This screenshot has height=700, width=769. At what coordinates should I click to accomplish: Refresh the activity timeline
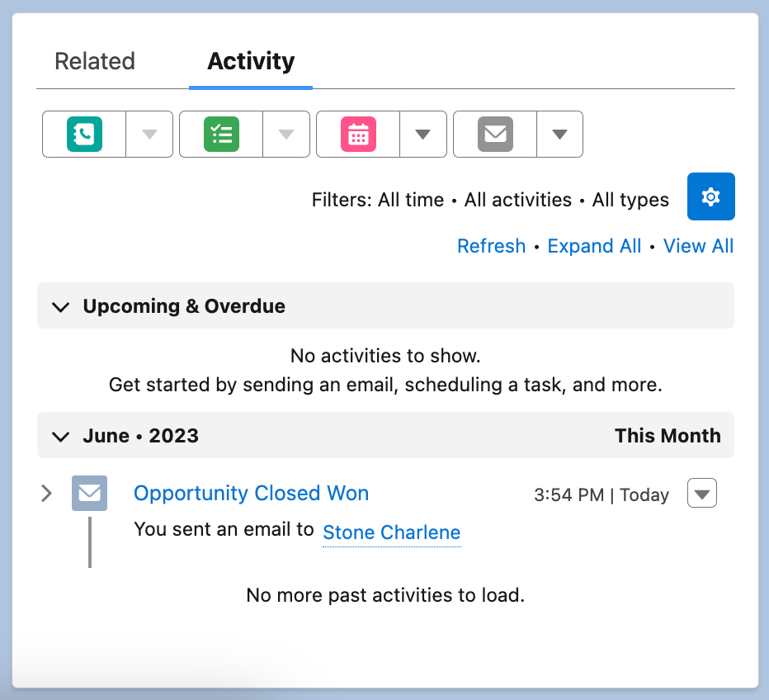[x=491, y=246]
